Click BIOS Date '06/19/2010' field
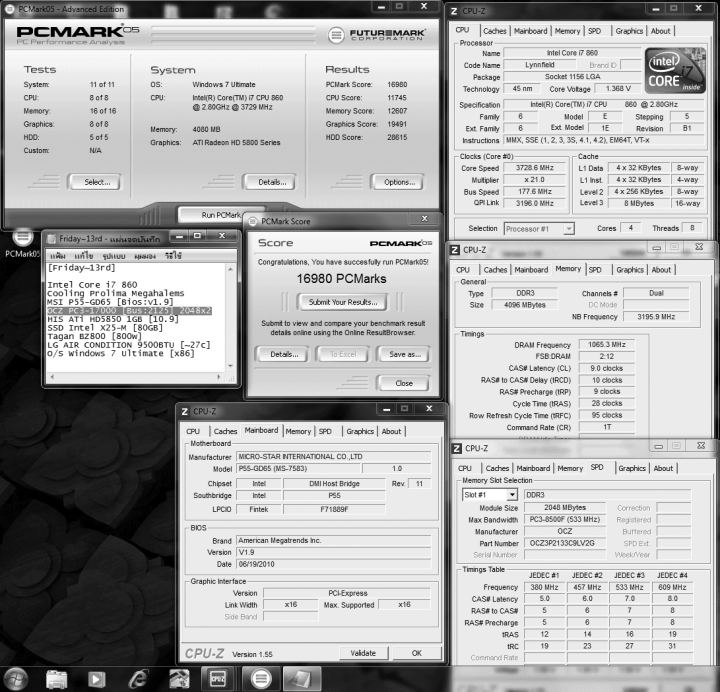The height and width of the screenshot is (692, 720). [x=333, y=564]
